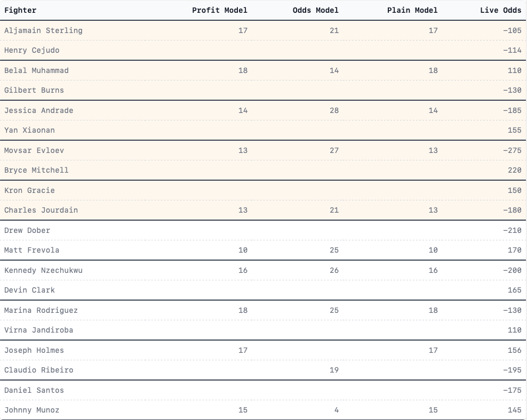
Task: Select Johnny Munoz's odds model value 4
Action: click(337, 410)
